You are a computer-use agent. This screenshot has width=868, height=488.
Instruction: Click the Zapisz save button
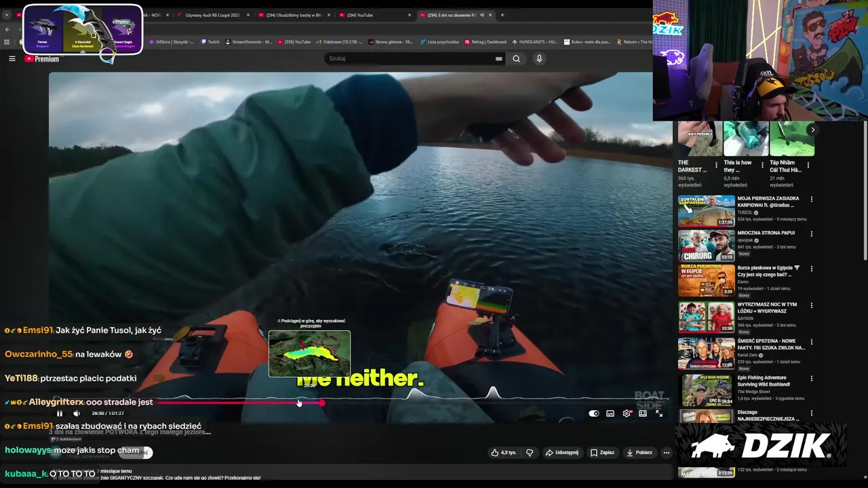coord(602,453)
